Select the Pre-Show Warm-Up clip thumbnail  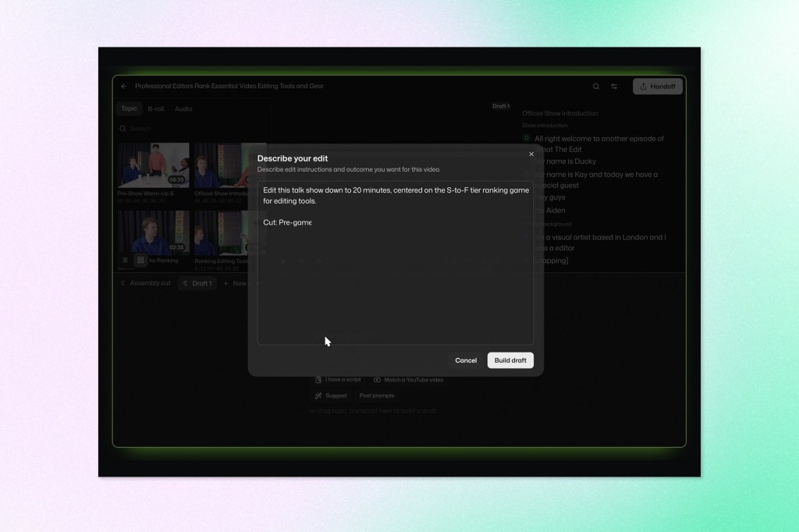pos(153,165)
